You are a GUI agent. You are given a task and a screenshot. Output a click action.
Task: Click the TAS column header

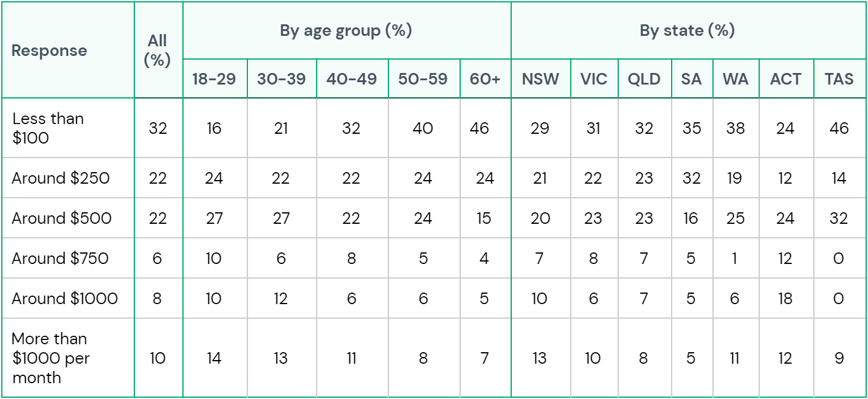coord(839,79)
